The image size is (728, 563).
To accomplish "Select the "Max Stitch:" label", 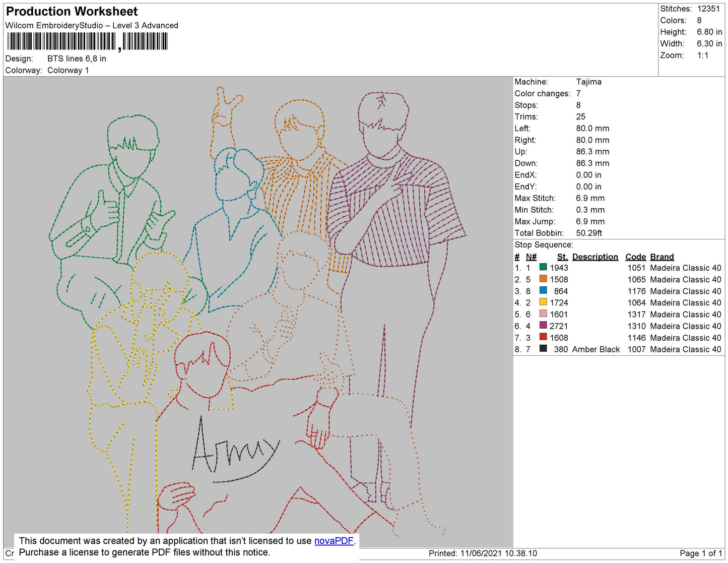I will tap(535, 198).
